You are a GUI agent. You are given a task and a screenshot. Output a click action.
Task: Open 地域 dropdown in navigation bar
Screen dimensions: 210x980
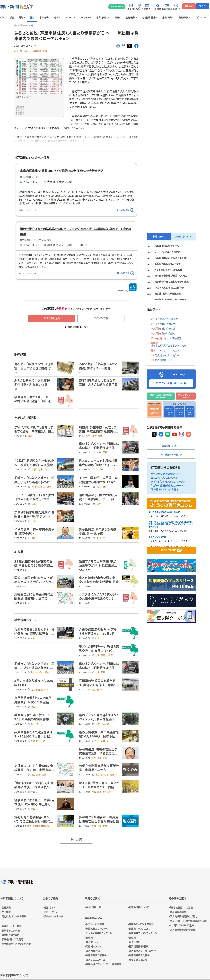tap(22, 17)
